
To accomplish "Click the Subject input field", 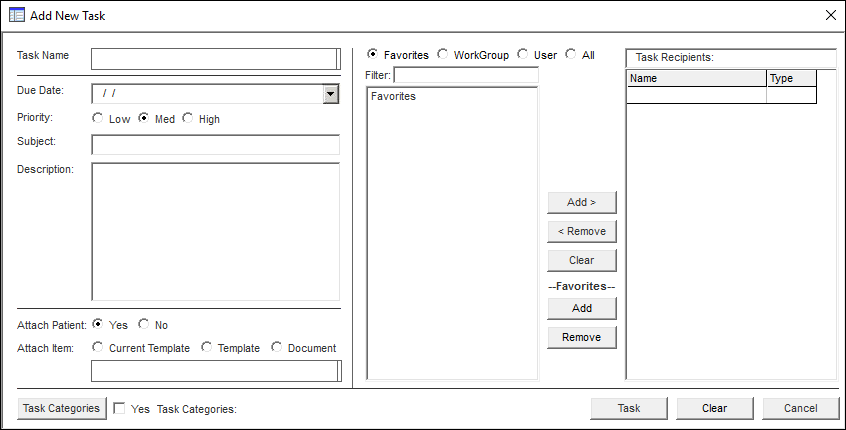I will coord(216,145).
